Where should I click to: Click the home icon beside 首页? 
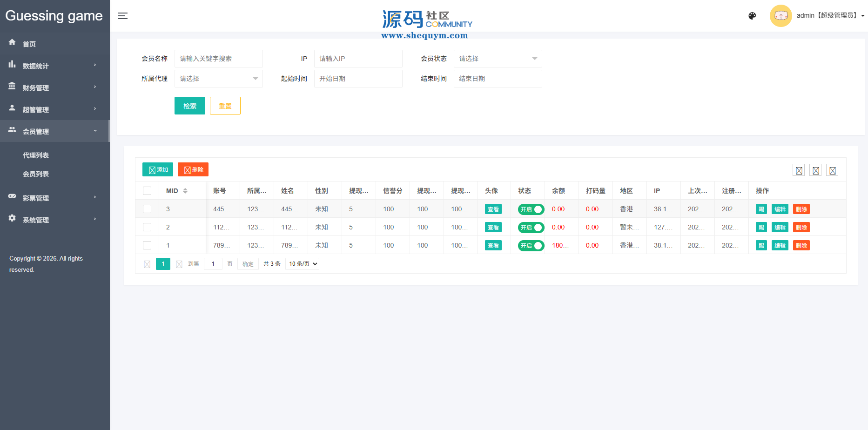pyautogui.click(x=12, y=42)
